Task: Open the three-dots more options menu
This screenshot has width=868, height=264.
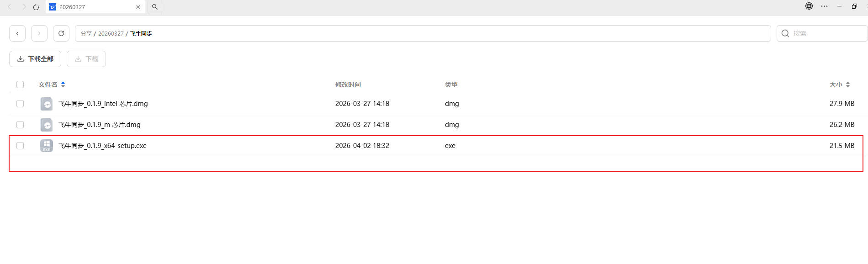Action: click(x=824, y=6)
